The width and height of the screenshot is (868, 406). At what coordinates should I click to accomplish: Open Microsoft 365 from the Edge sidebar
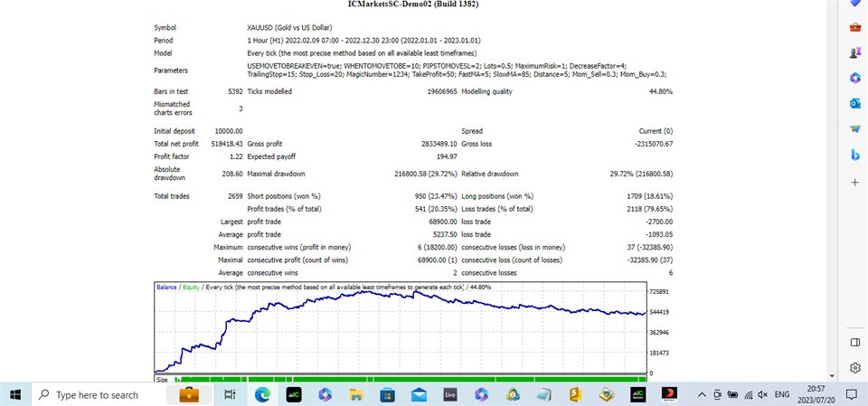click(x=854, y=79)
